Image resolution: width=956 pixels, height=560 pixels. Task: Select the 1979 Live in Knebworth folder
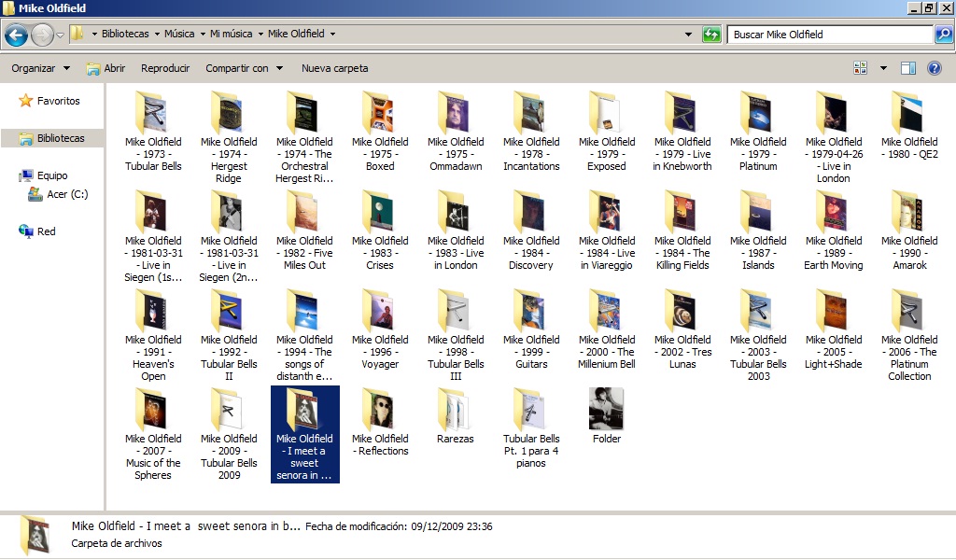point(682,131)
